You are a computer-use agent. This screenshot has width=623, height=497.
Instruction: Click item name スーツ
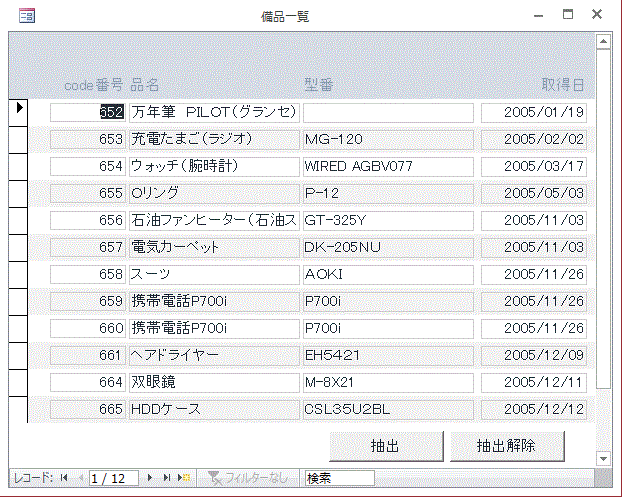[x=214, y=275]
